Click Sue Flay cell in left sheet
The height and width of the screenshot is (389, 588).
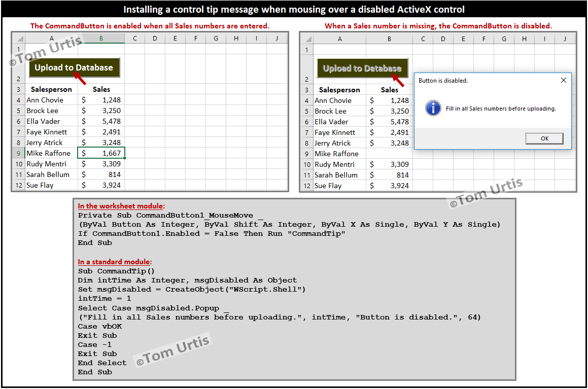pos(51,185)
